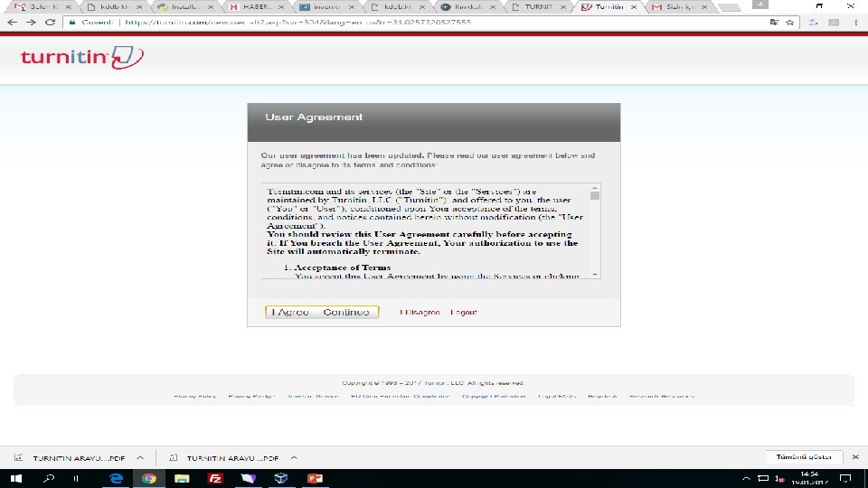Viewport: 868px width, 488px height.
Task: Open the Research Resources footer link
Action: (x=662, y=396)
